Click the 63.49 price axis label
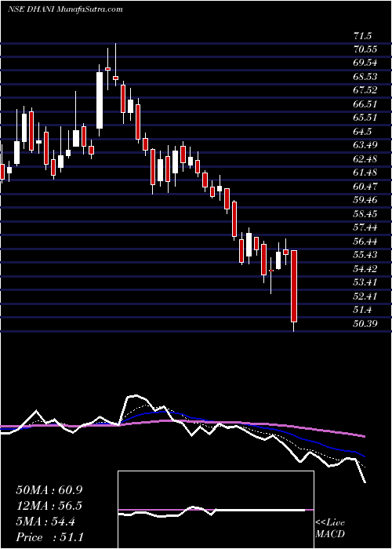392x549 pixels. click(x=365, y=145)
